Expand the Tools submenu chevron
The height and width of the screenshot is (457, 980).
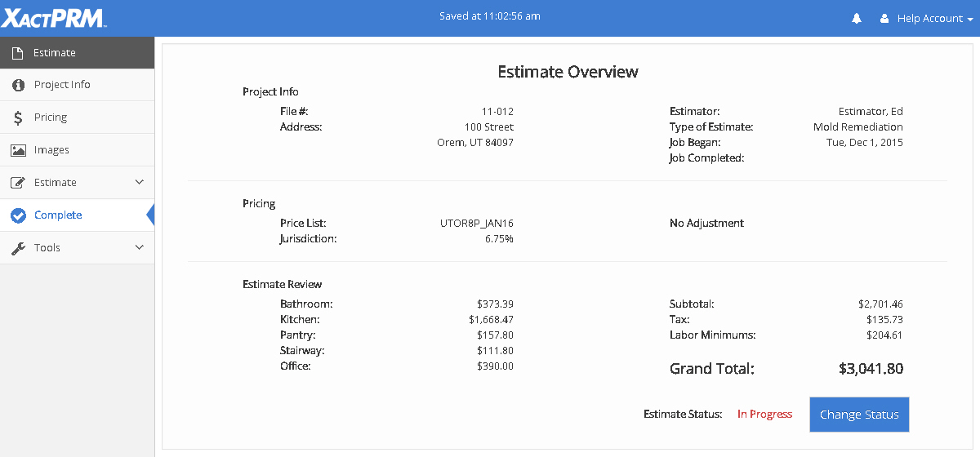[139, 247]
